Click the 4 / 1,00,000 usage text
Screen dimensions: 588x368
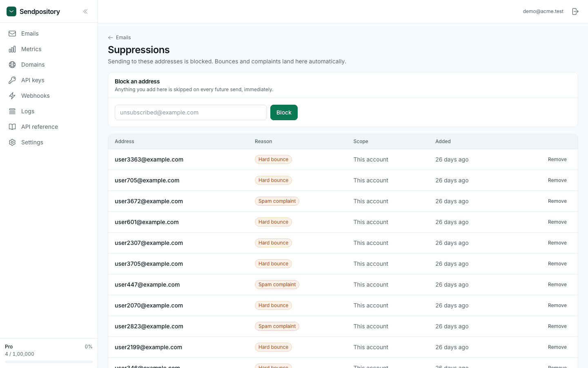pos(20,354)
